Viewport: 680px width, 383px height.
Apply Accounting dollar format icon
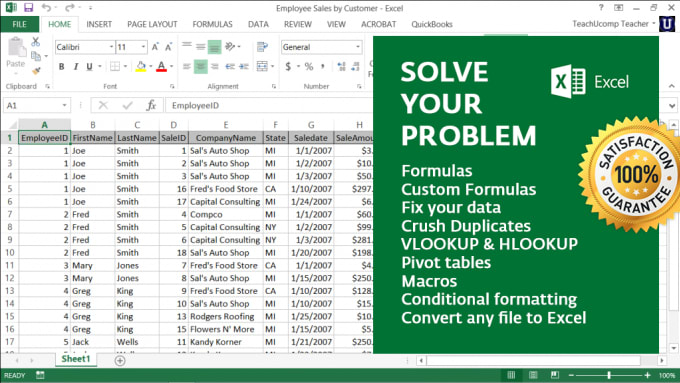288,66
